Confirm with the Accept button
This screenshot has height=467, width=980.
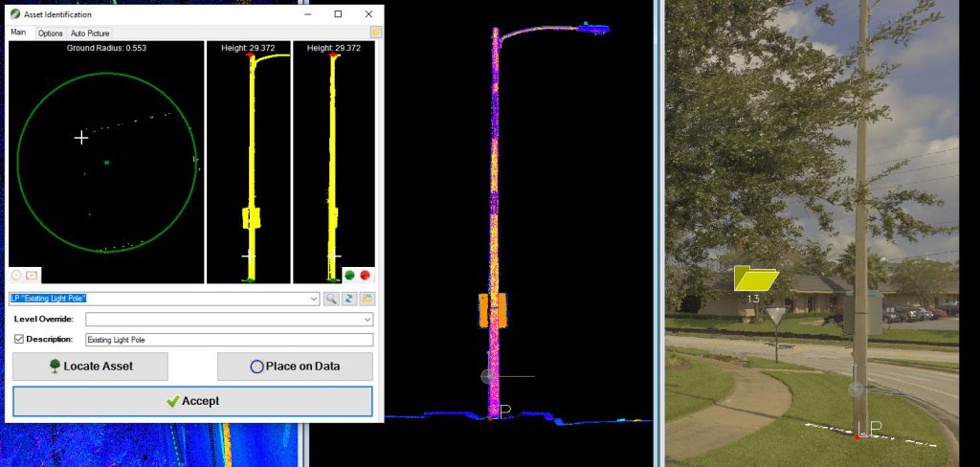click(x=192, y=401)
